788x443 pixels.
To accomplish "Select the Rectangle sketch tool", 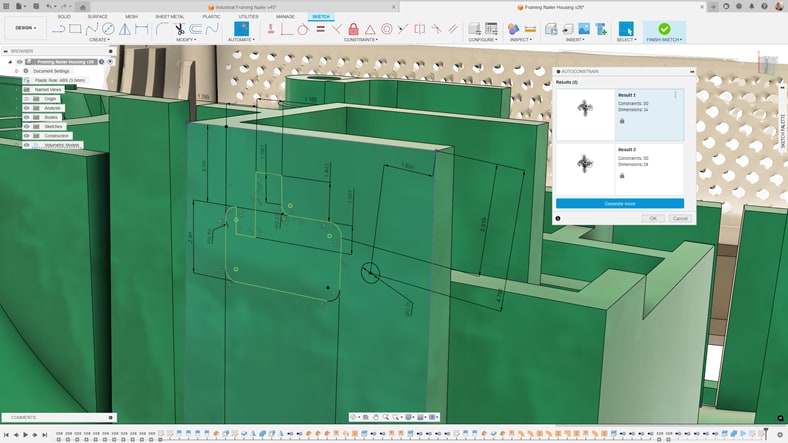I will tap(75, 29).
